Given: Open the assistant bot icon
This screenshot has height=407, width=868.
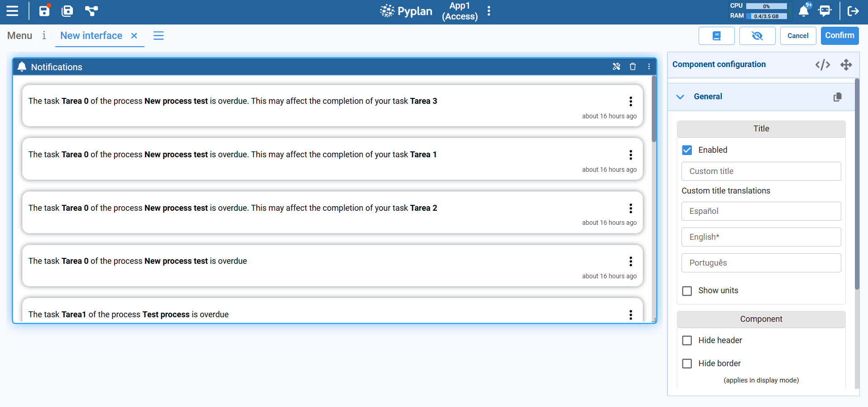Looking at the screenshot, I should pos(825,11).
